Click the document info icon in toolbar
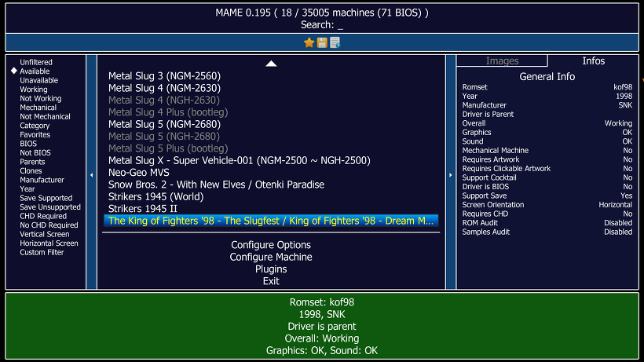 pos(335,42)
